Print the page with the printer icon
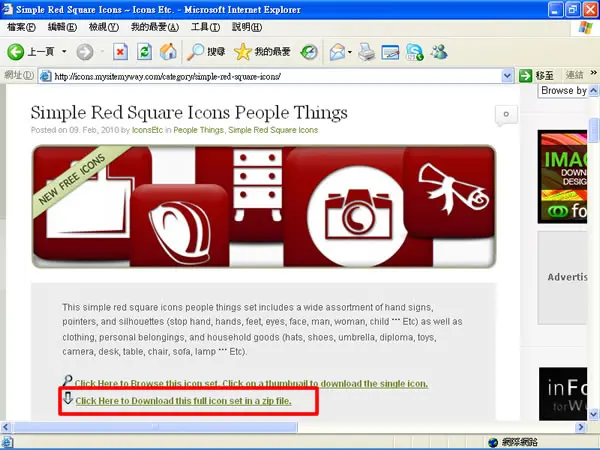600x450 pixels. pyautogui.click(x=366, y=52)
